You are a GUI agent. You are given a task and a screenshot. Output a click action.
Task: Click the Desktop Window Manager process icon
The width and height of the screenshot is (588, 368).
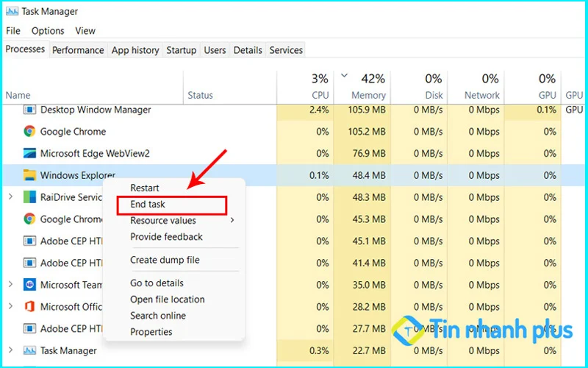pos(29,110)
